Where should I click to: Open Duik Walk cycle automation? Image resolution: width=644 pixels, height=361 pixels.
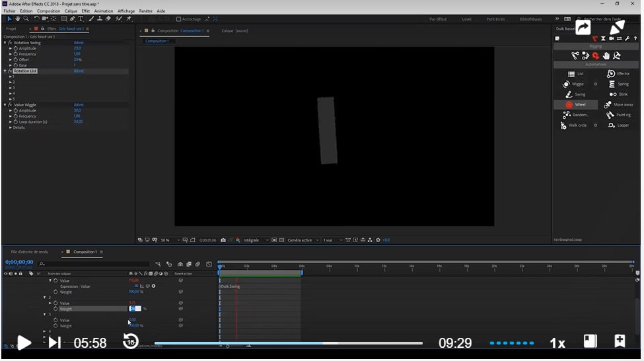pos(573,125)
